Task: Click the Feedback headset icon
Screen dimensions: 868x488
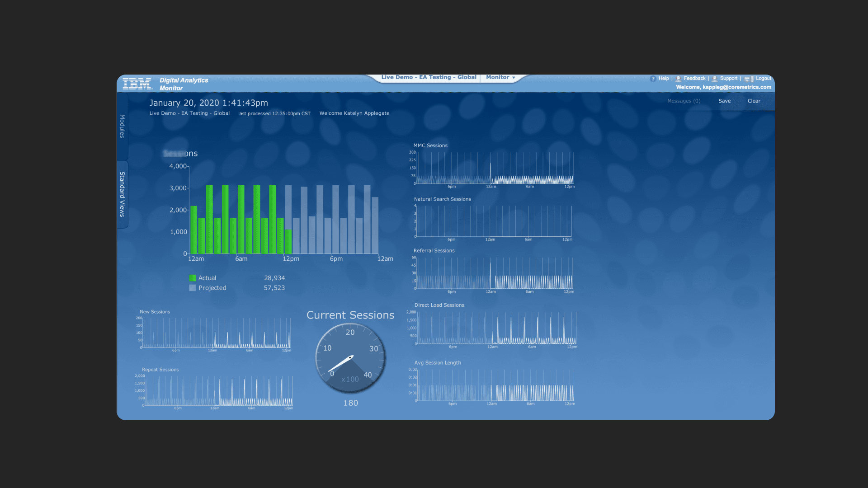Action: 678,79
